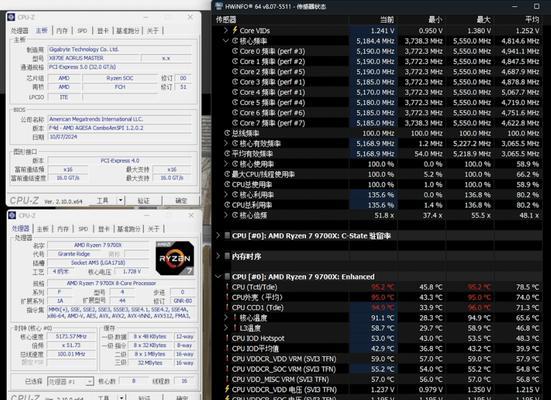
Task: Open 内存 tab in mainboard CPU-Z window
Action: point(62,31)
